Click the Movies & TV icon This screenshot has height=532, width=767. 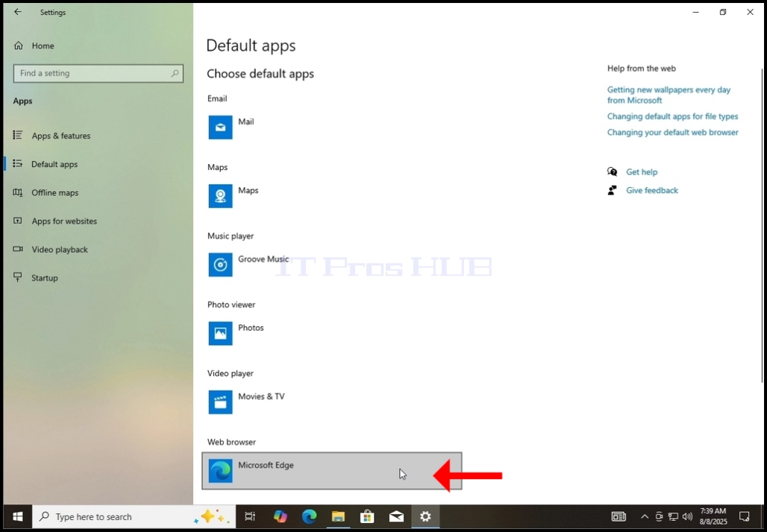pos(221,402)
